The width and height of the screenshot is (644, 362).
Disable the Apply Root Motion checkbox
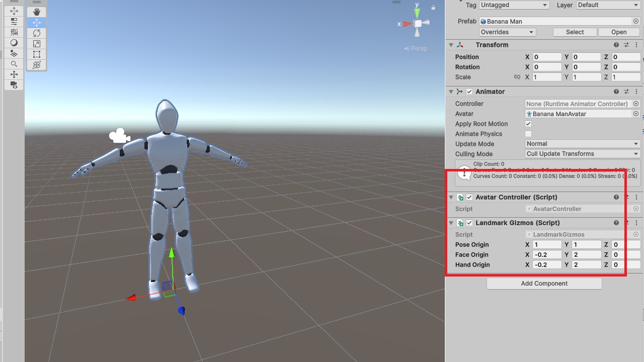click(x=528, y=124)
